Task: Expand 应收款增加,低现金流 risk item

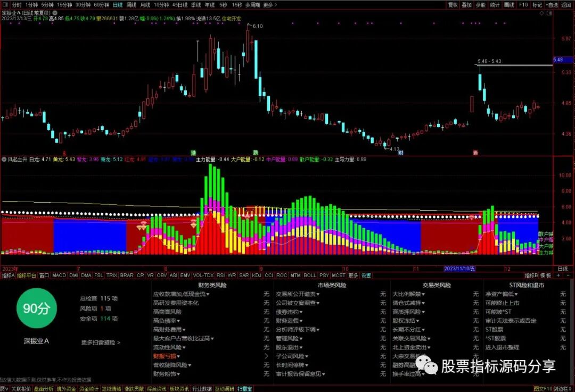Action: 182,294
